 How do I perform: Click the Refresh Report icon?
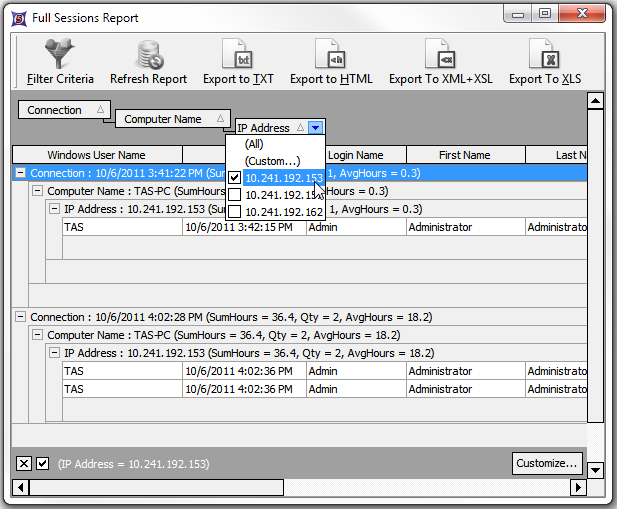click(x=148, y=55)
